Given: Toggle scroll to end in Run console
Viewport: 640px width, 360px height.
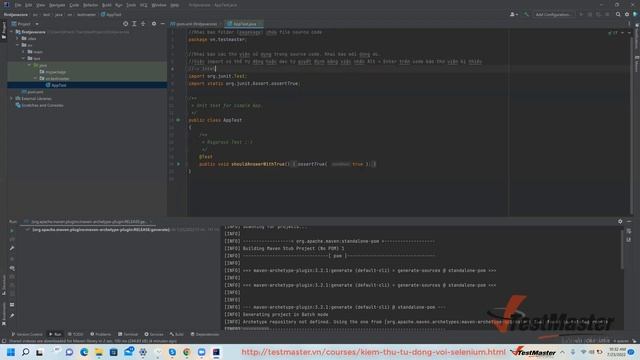Looking at the screenshot, I should pyautogui.click(x=629, y=240).
